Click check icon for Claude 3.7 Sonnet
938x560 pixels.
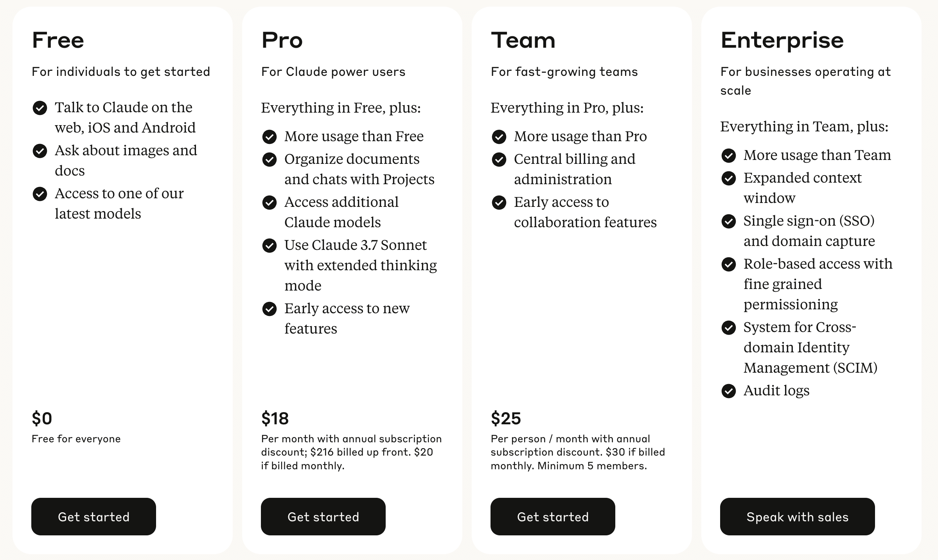pos(270,245)
